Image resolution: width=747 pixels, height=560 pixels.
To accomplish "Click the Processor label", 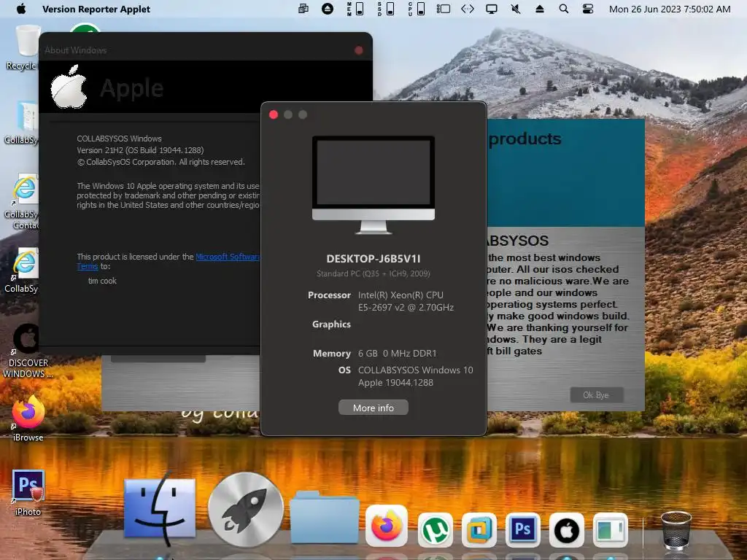I will coord(329,295).
